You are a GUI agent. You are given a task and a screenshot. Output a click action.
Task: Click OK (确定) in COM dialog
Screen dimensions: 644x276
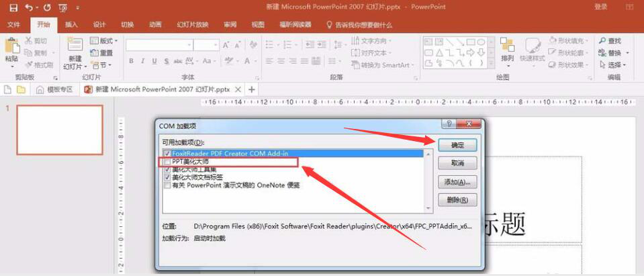click(x=457, y=145)
